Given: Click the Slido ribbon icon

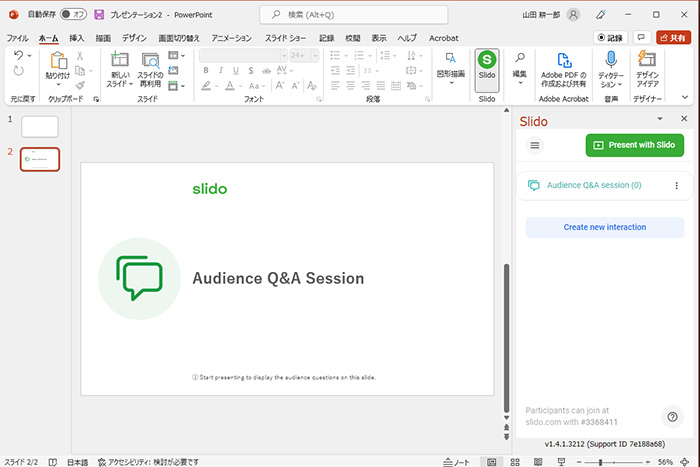Looking at the screenshot, I should [487, 60].
